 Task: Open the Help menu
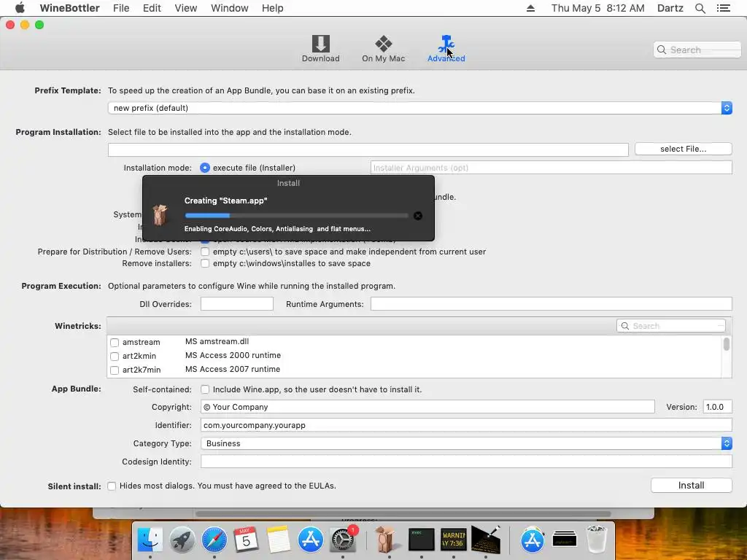coord(273,8)
